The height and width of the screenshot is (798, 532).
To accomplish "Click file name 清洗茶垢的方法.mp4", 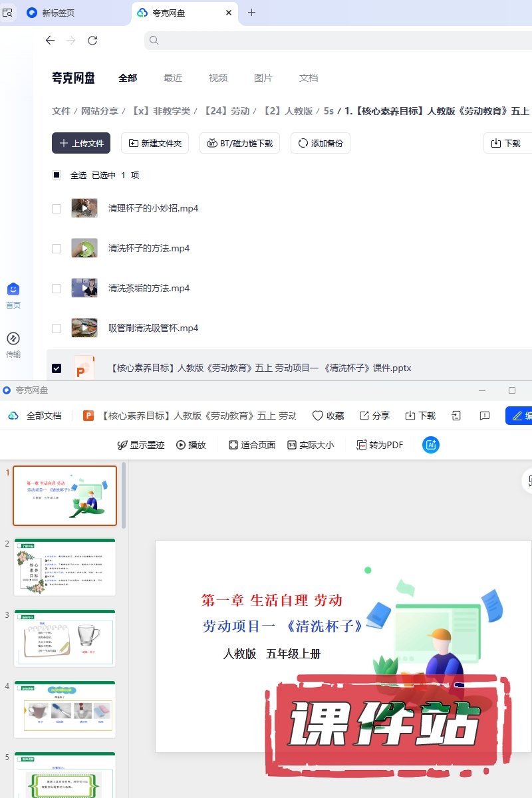I will pyautogui.click(x=149, y=288).
